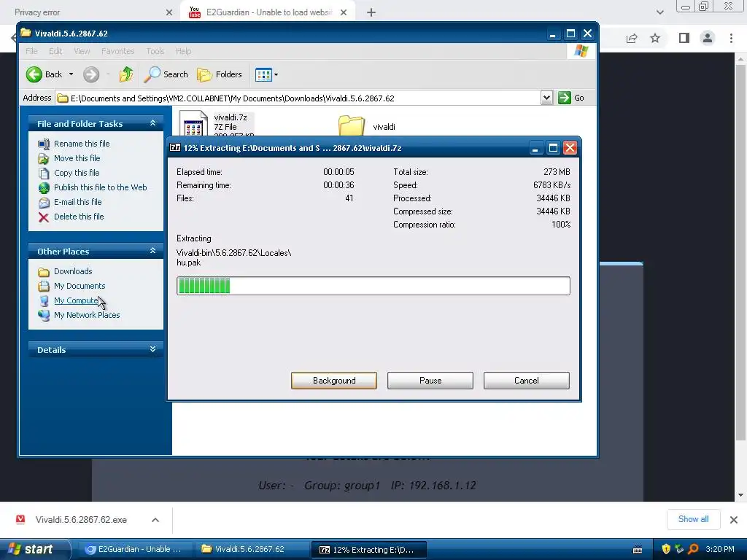Close the Privacy error tab

tap(169, 12)
